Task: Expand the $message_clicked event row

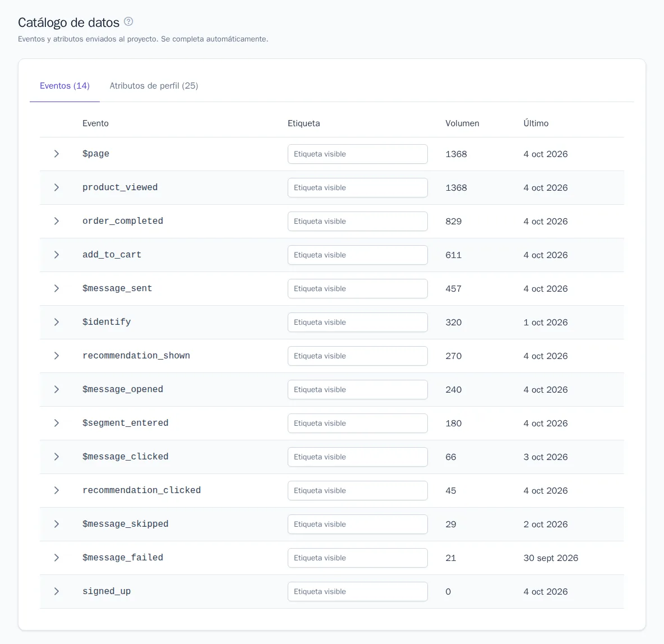Action: click(56, 457)
